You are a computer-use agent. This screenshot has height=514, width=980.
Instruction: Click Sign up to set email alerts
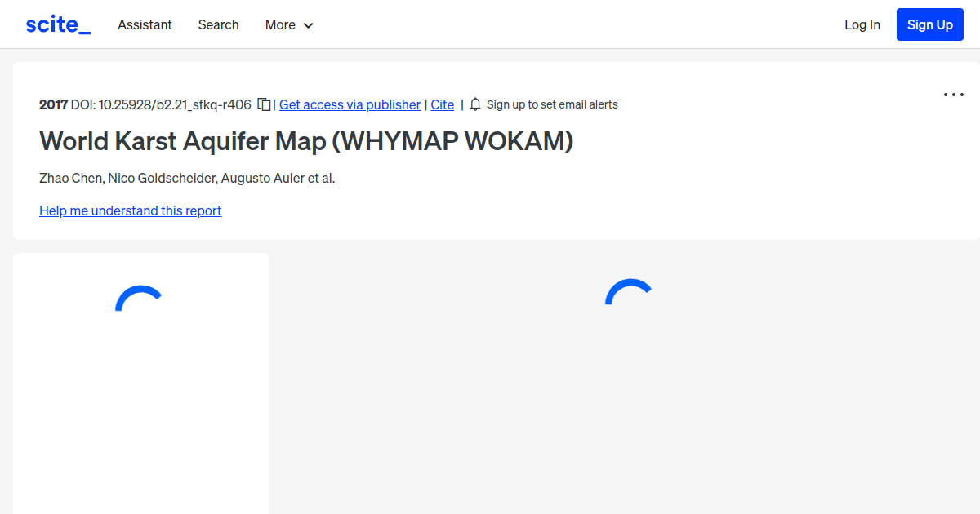coord(552,104)
